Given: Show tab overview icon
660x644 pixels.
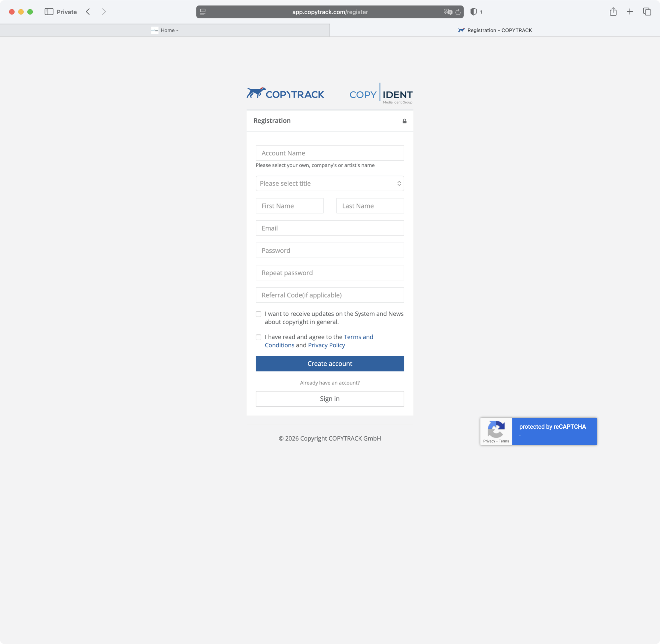Looking at the screenshot, I should click(x=647, y=12).
